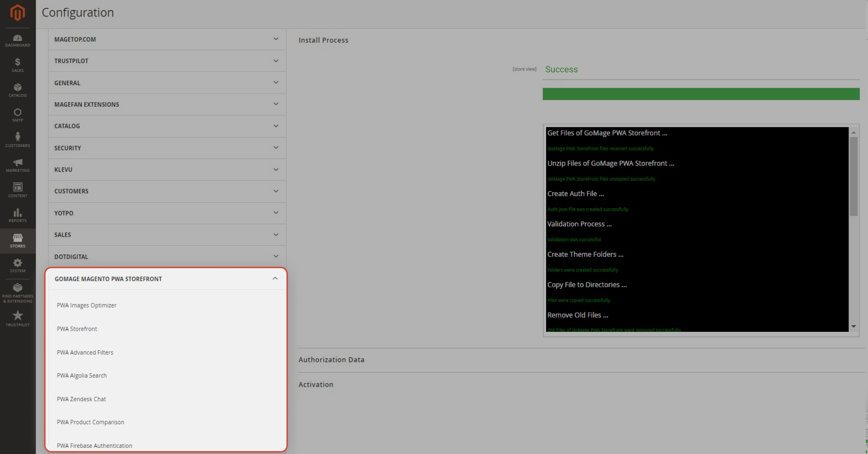Screen dimensions: 868x454
Task: Expand the Authorization Data section
Action: [x=331, y=360]
